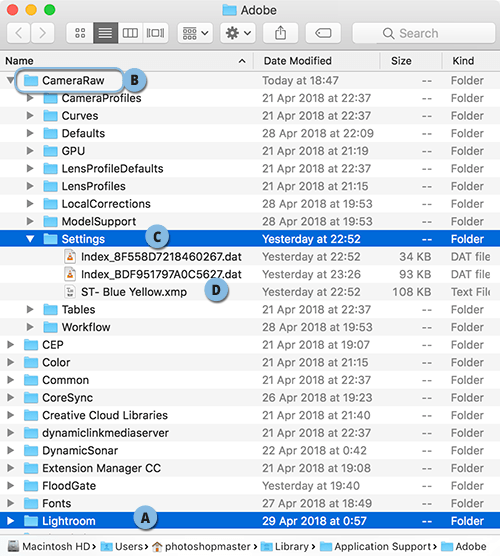This screenshot has width=500, height=556.
Task: Select the Defaults folder icon
Action: pos(50,133)
